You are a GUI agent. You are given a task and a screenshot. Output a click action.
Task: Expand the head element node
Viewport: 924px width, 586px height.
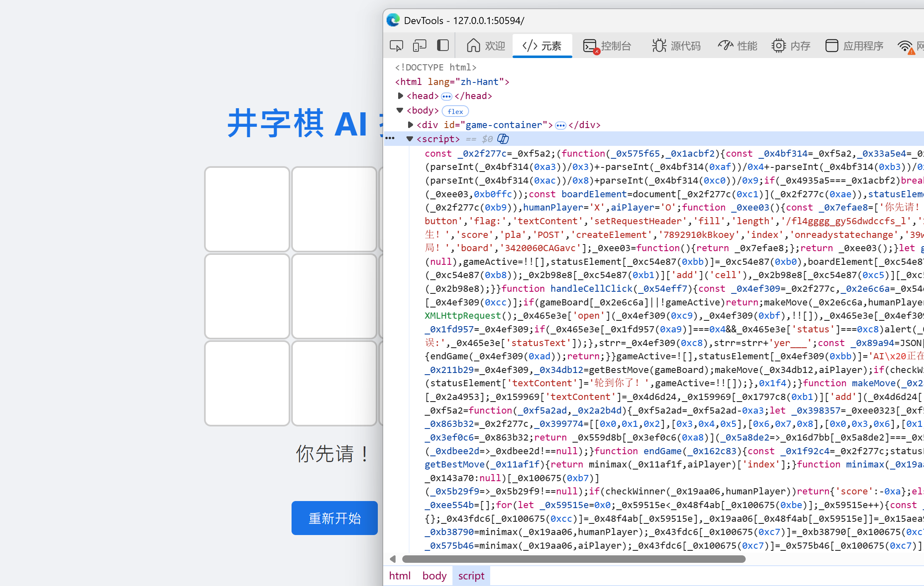pos(400,96)
